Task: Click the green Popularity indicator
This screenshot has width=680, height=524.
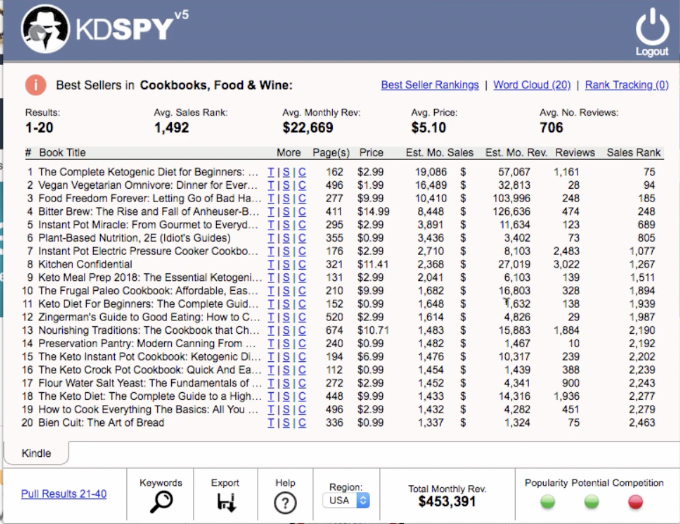Action: [x=548, y=502]
